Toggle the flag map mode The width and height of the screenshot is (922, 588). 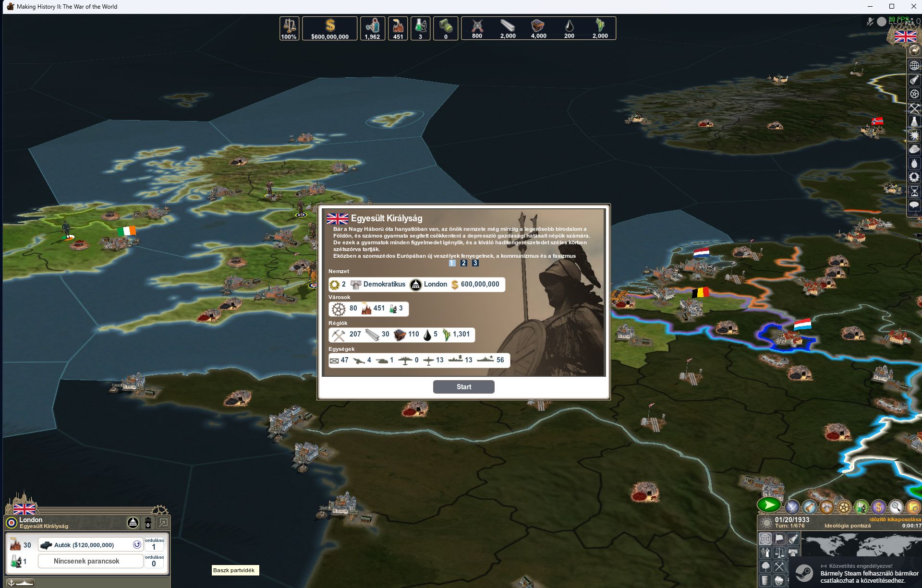[x=779, y=539]
